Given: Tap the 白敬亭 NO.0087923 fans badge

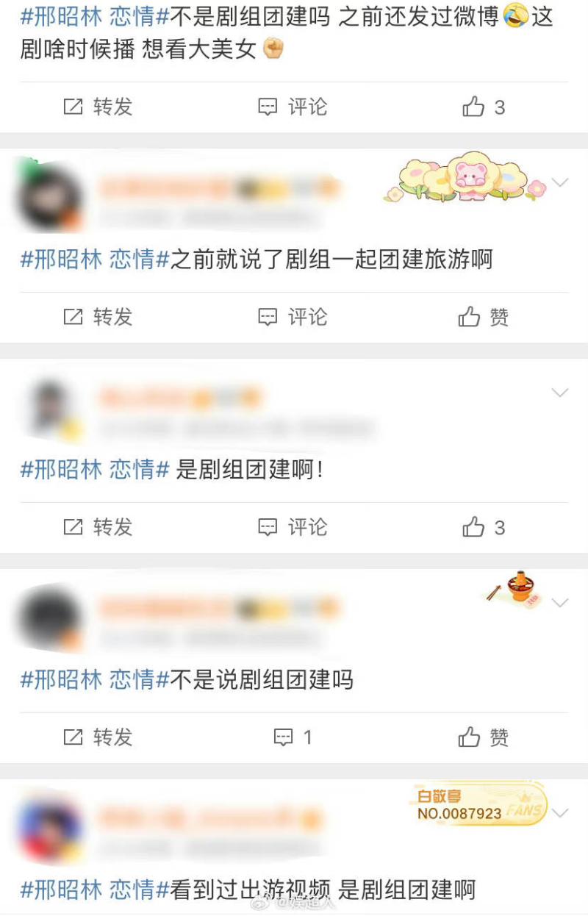Looking at the screenshot, I should [478, 804].
